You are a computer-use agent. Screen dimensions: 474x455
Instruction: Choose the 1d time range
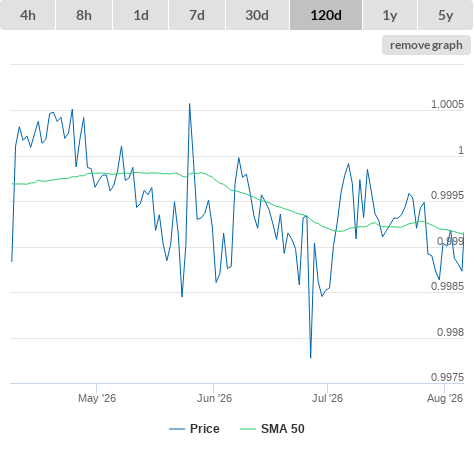click(x=141, y=15)
